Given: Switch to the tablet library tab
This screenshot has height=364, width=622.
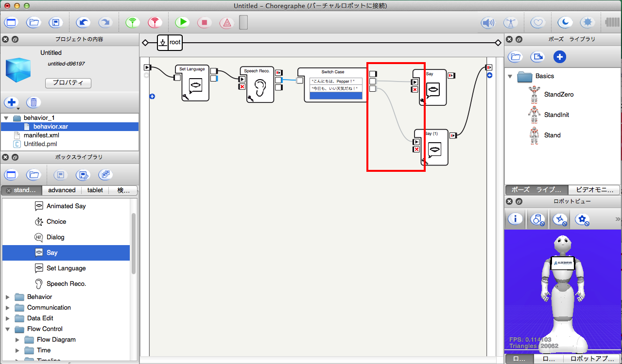Looking at the screenshot, I should (95, 190).
